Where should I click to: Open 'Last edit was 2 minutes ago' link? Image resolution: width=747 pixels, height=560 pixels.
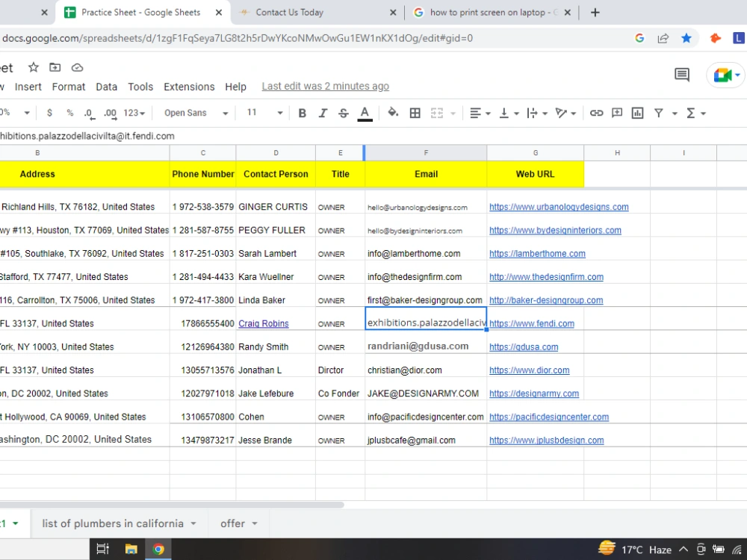[326, 86]
